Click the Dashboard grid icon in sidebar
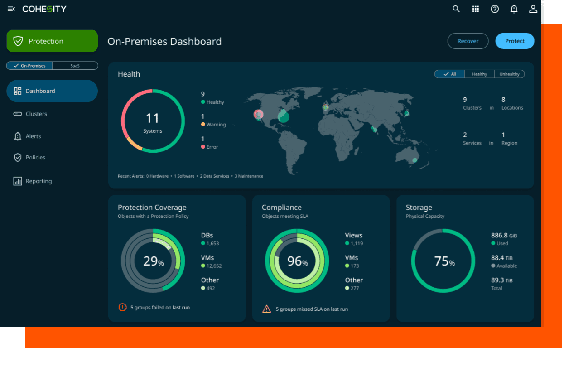This screenshot has width=588, height=367. pyautogui.click(x=18, y=91)
